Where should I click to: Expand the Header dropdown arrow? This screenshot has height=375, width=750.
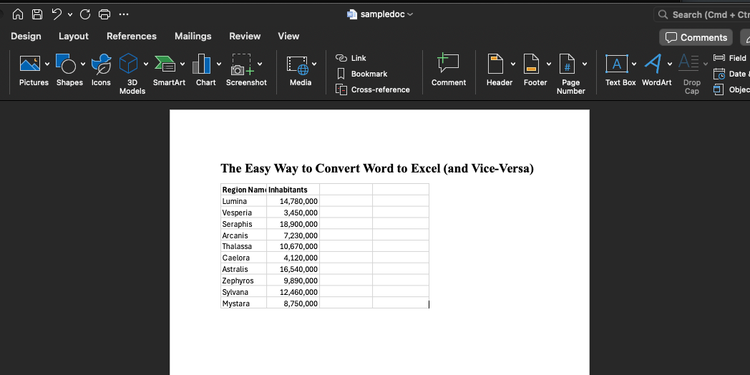513,64
